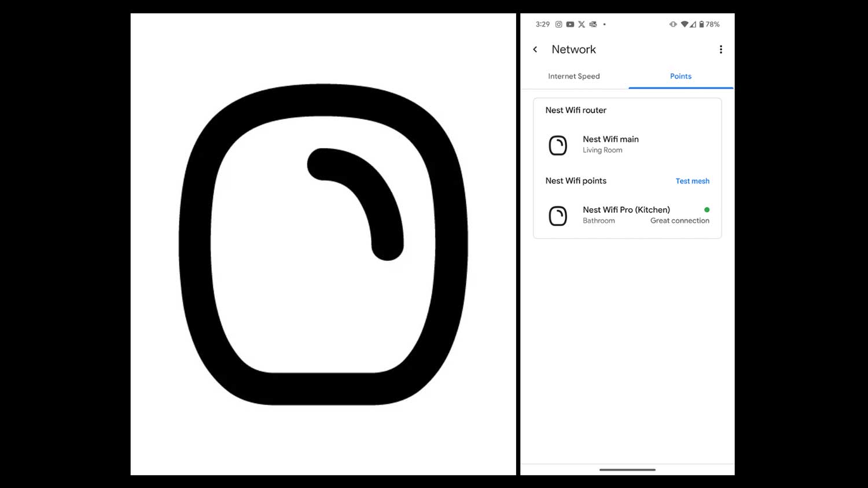
Task: Click the point icon beside Nest Wifi Pro (Kitchen)
Action: pos(558,216)
